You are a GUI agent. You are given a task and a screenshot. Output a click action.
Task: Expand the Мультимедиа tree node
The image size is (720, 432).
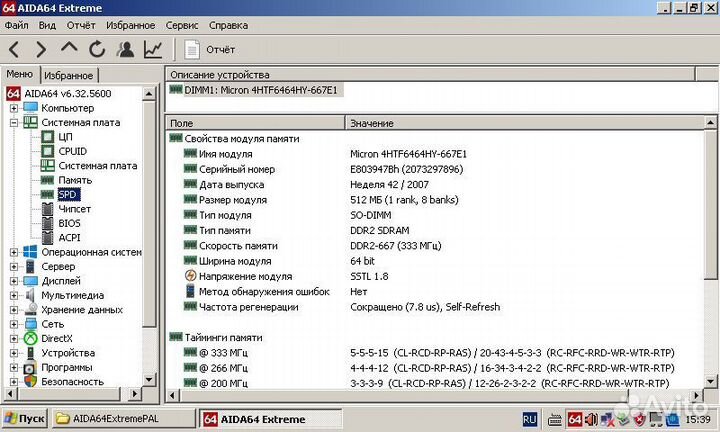(x=14, y=295)
